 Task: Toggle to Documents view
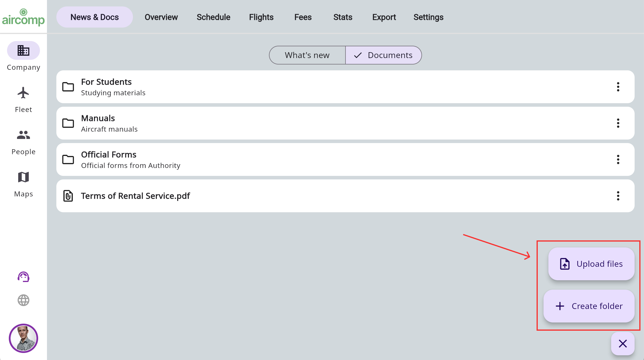click(383, 55)
